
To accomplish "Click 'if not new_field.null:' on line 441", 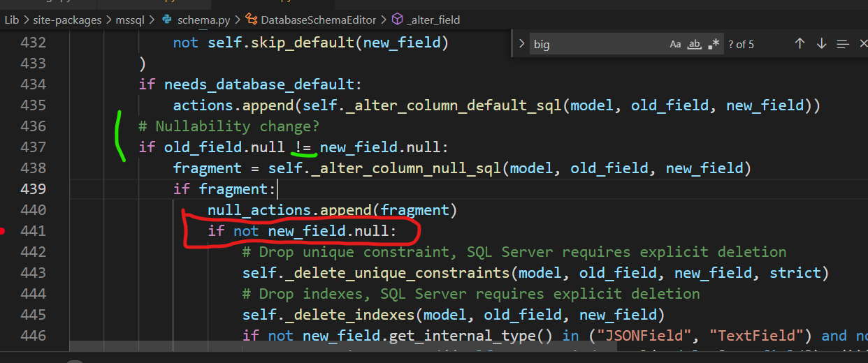I will (x=302, y=231).
